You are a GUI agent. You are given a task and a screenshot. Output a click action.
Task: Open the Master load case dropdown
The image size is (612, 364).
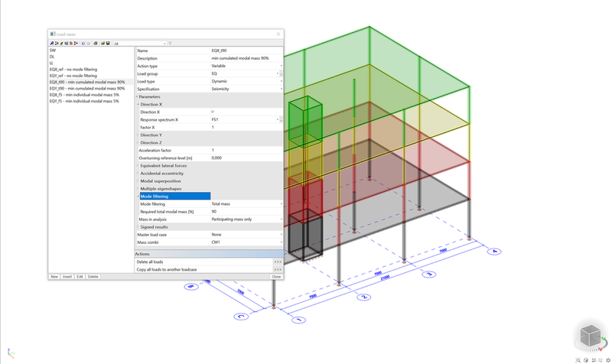[x=281, y=235]
